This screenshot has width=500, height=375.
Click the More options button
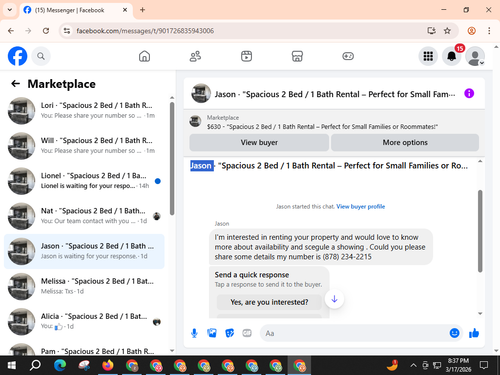[405, 142]
